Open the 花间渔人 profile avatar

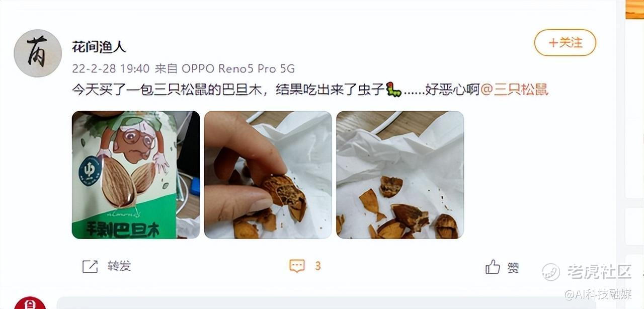[x=38, y=53]
